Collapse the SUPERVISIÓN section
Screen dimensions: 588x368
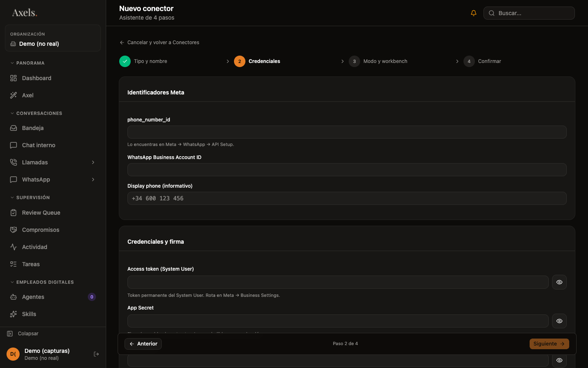pos(30,197)
